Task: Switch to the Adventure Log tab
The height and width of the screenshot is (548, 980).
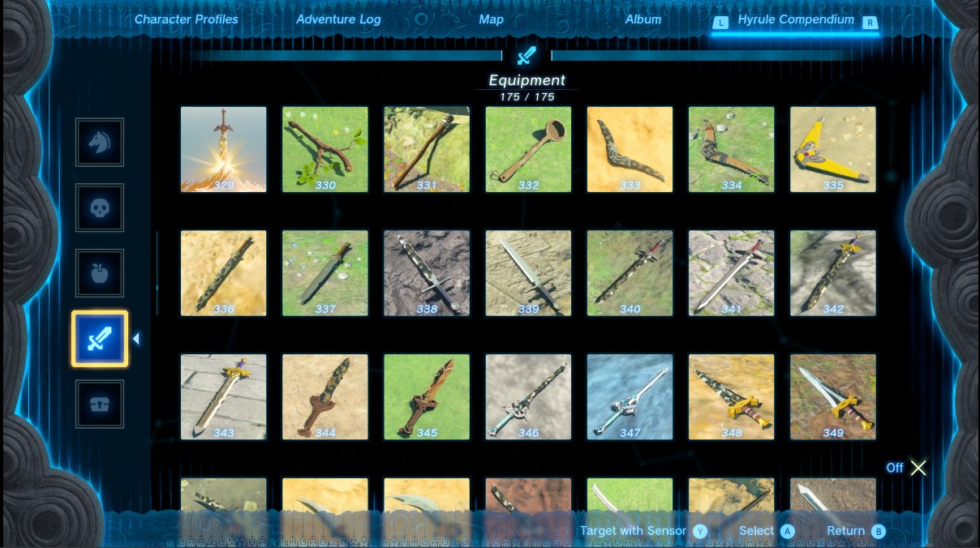Action: pos(338,19)
